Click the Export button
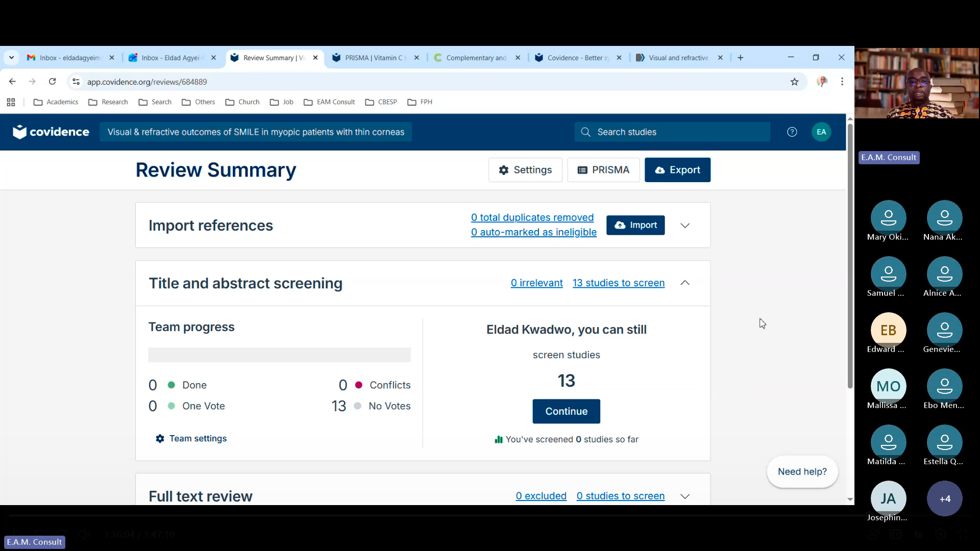Viewport: 980px width, 551px height. 677,170
